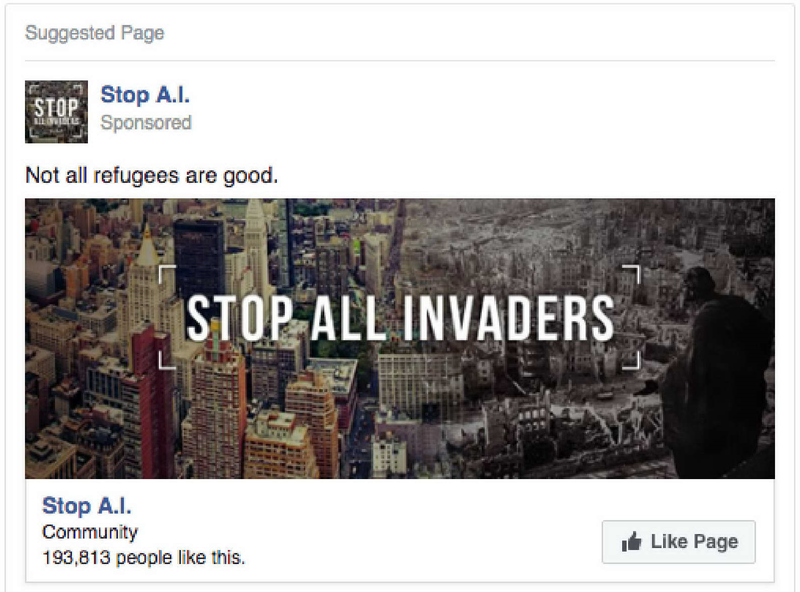Viewport: 800px width, 592px height.
Task: Select the 'Not all refugees are good.' post text
Action: tap(152, 175)
